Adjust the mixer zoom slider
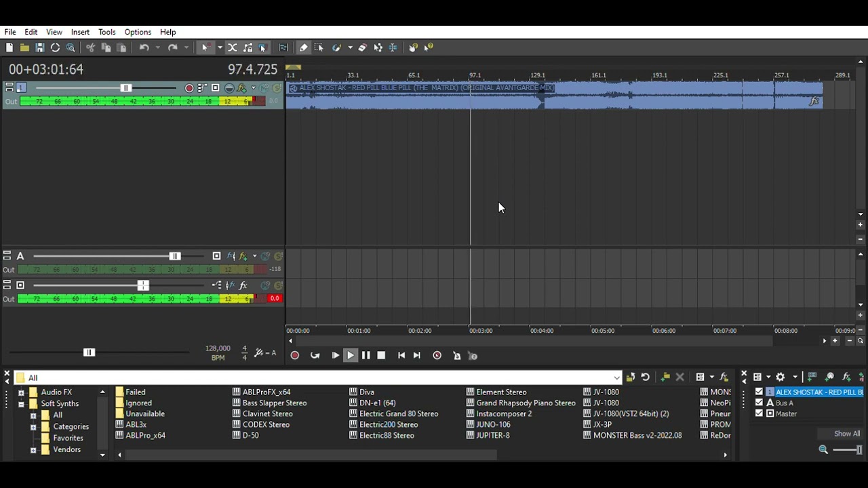868x488 pixels. (859, 450)
